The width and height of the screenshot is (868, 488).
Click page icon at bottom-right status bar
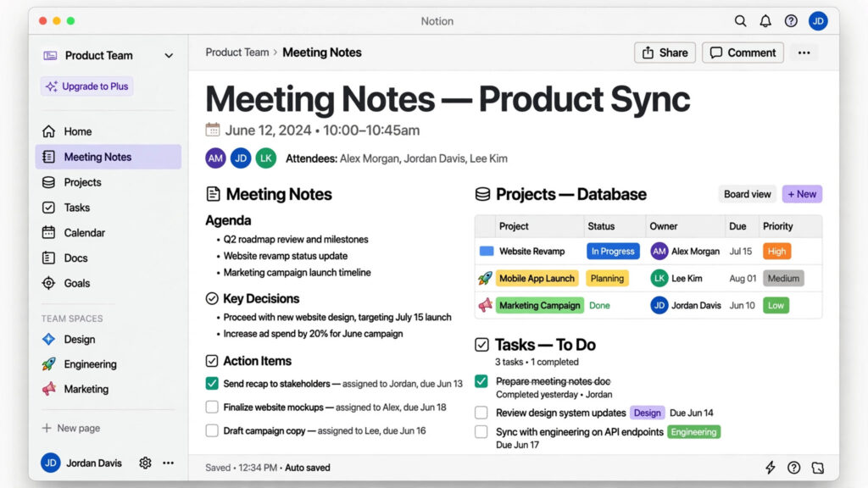pos(818,468)
